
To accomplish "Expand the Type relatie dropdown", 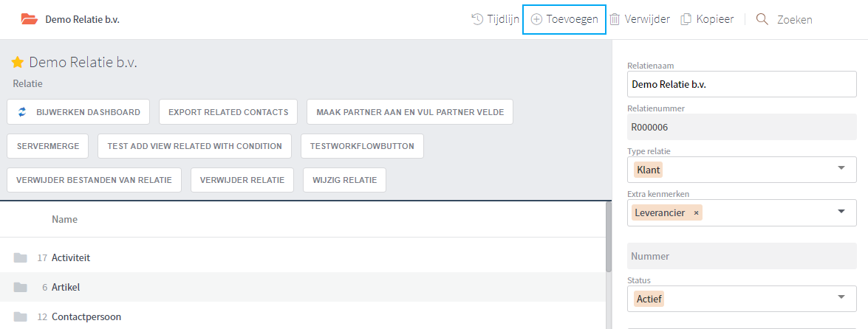I will [x=841, y=167].
